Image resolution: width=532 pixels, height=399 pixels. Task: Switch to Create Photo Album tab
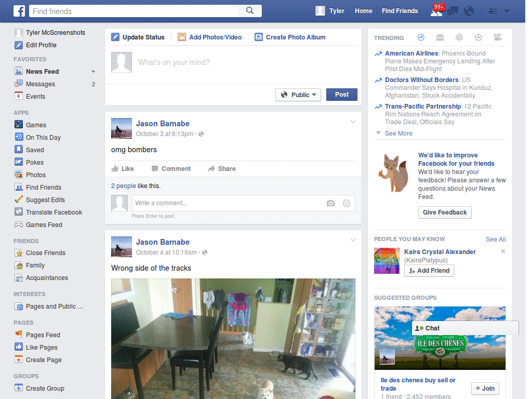pos(290,37)
